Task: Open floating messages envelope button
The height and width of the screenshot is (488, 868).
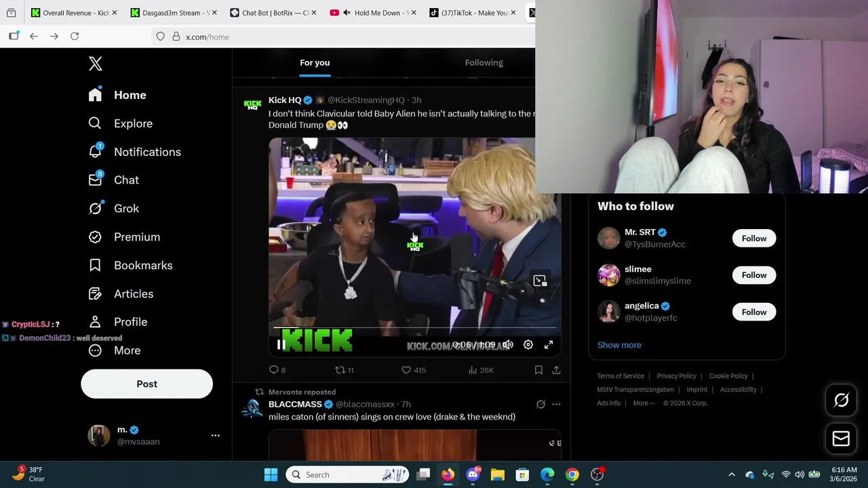Action: click(x=841, y=439)
